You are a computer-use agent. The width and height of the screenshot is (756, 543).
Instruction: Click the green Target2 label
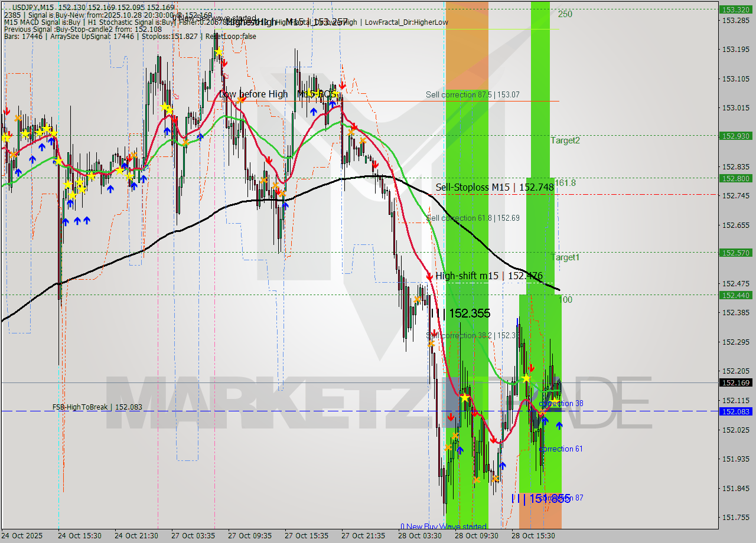565,140
